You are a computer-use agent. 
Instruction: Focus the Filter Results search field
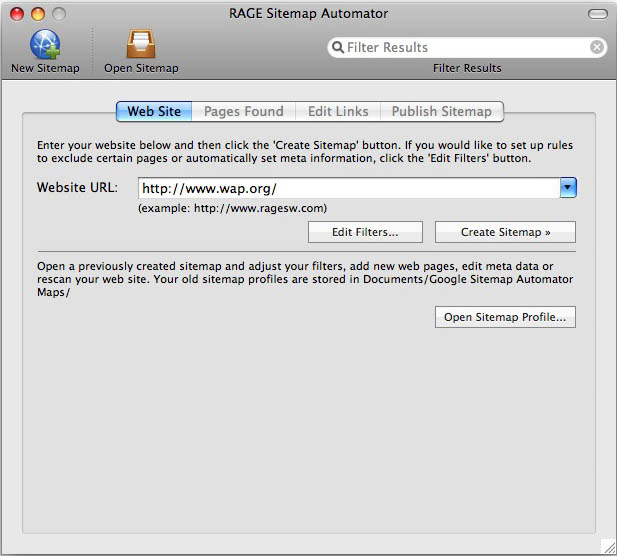coord(467,47)
